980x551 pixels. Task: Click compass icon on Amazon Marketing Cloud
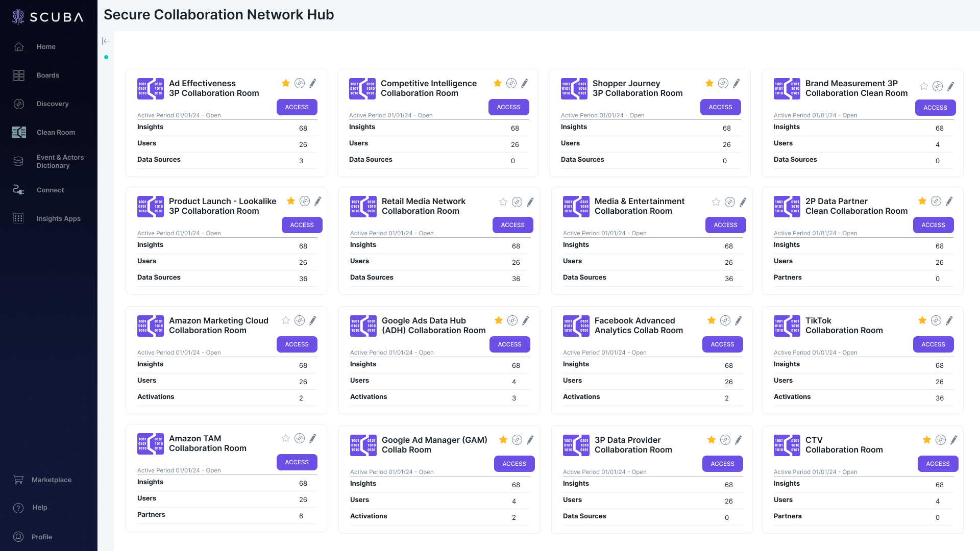click(300, 320)
